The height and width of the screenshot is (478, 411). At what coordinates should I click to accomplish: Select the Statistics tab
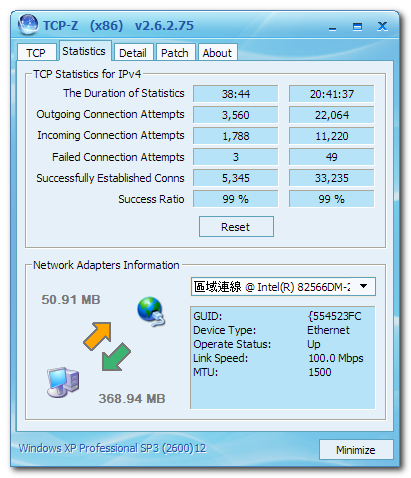(84, 51)
